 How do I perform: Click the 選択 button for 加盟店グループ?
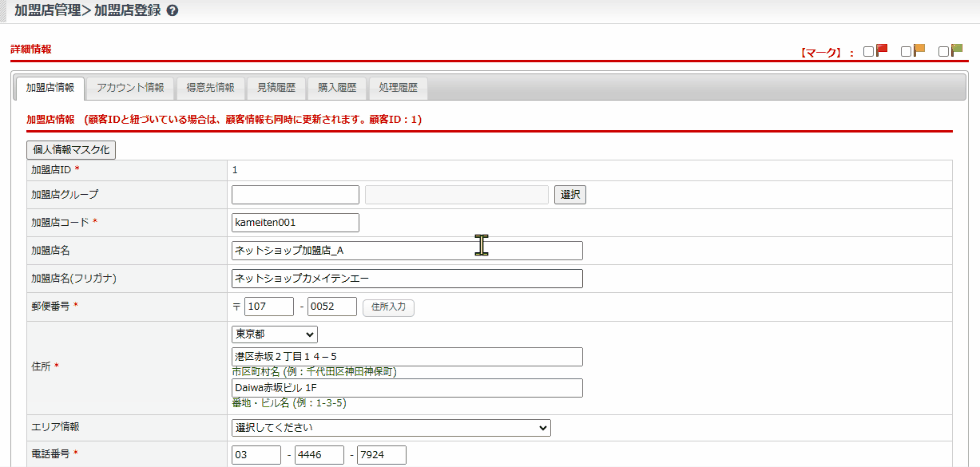pos(570,195)
